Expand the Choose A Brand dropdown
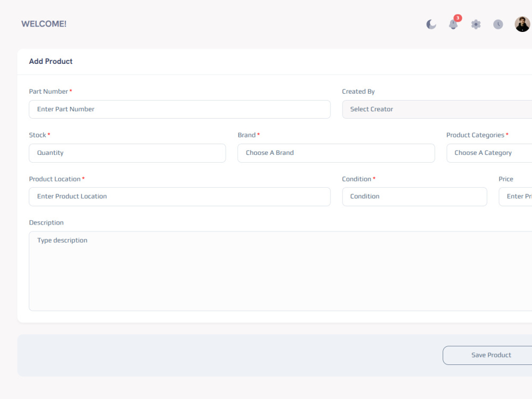The image size is (532, 399). 336,153
